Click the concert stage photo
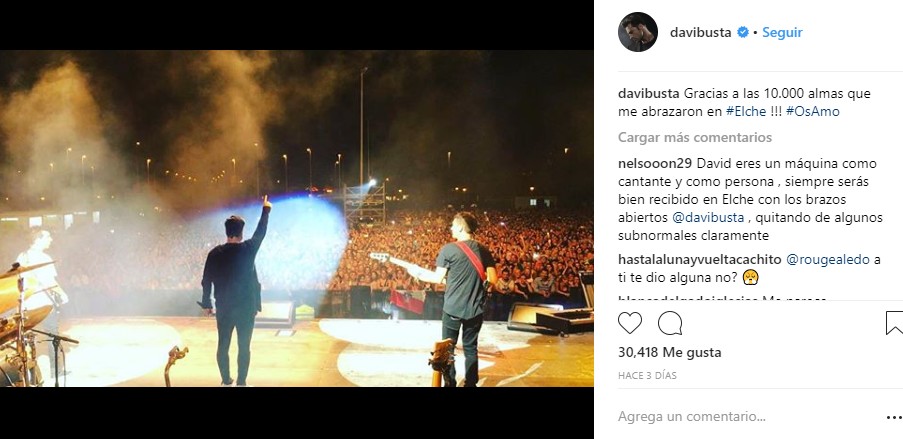 coord(297,218)
